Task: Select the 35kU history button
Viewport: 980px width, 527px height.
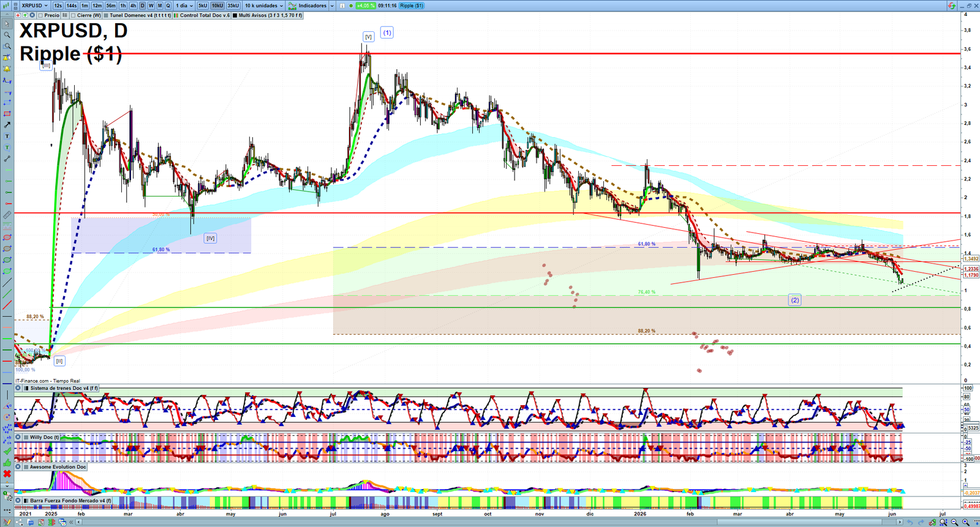Action: [x=233, y=6]
